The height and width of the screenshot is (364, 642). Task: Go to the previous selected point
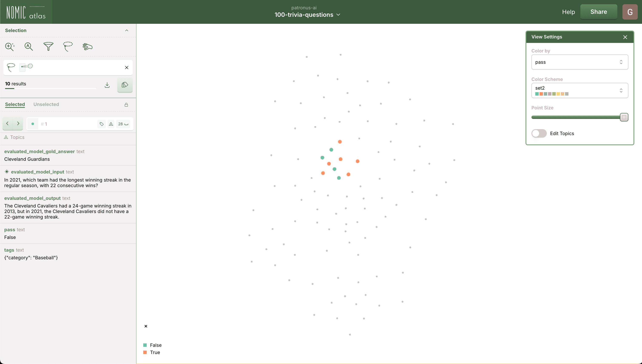pyautogui.click(x=7, y=124)
